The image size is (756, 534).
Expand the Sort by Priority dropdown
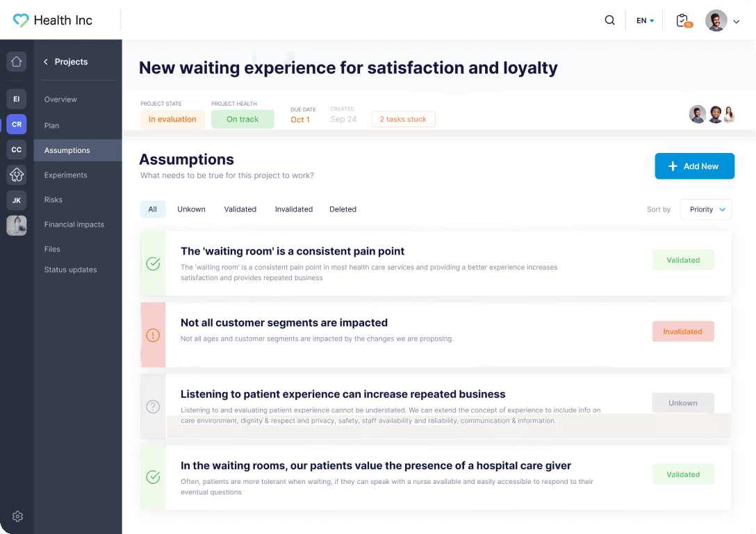pos(705,209)
